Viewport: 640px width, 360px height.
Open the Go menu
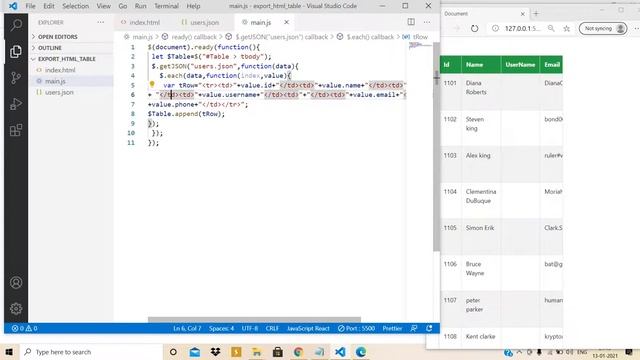(x=122, y=6)
